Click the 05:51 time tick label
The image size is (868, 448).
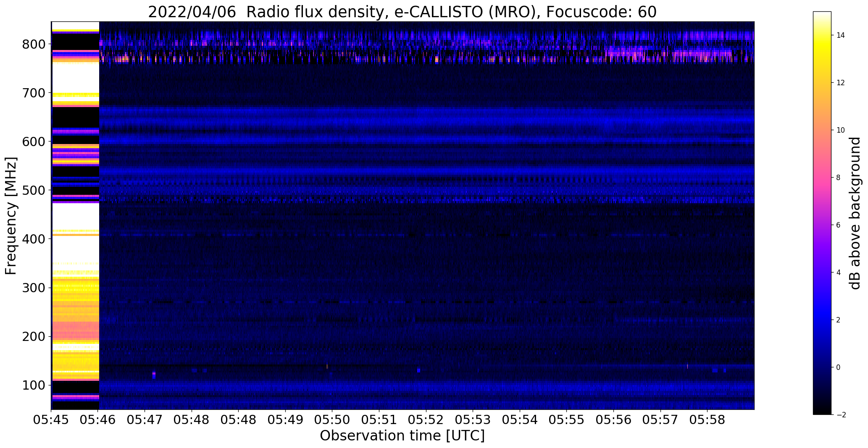[x=379, y=420]
